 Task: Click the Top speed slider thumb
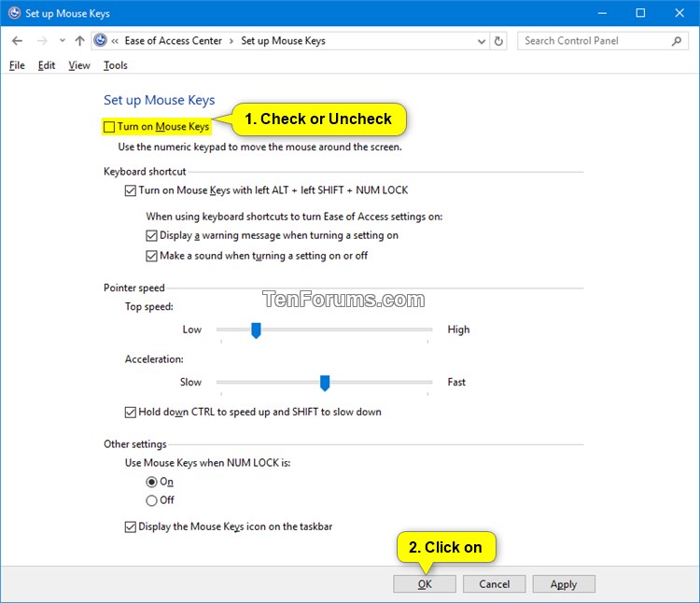pos(256,330)
